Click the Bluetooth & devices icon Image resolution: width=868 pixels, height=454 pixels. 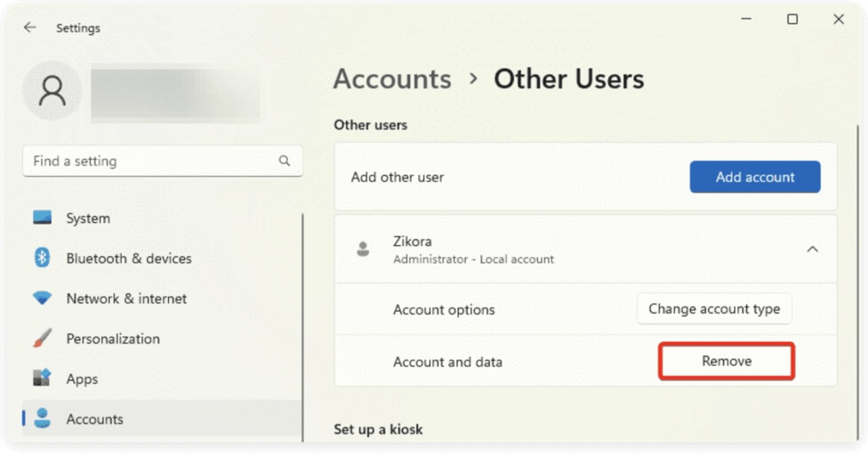[42, 259]
